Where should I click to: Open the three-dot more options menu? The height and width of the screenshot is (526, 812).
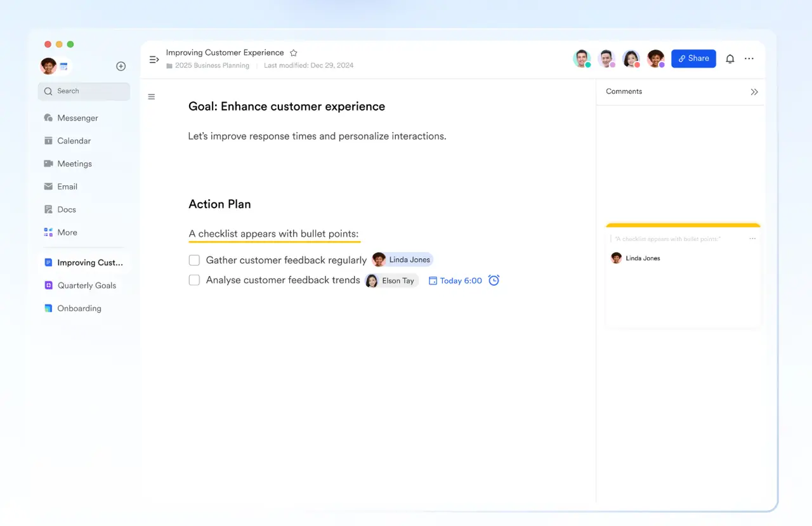(749, 59)
